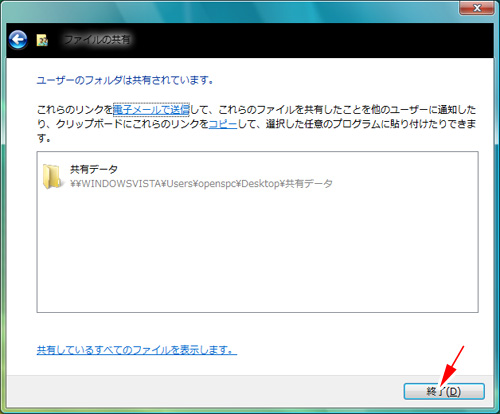Click the bottom border of the items list box
This screenshot has height=414, width=500.
click(257, 312)
